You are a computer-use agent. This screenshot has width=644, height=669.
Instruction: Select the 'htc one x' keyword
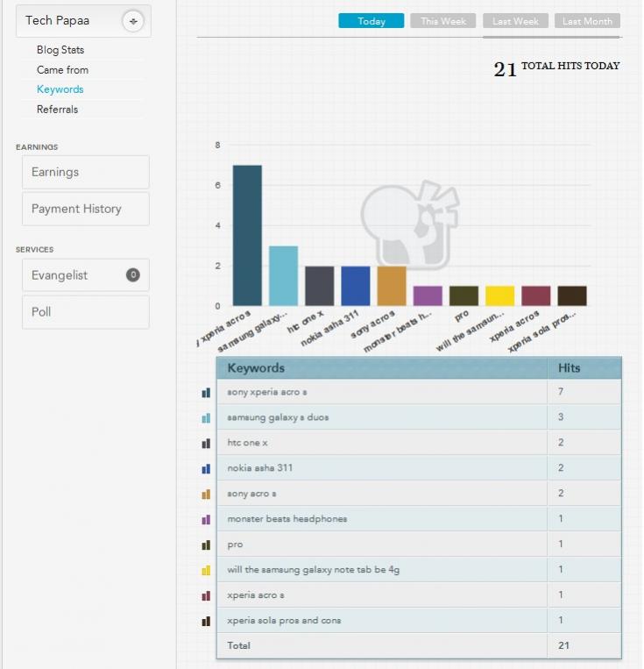point(247,443)
